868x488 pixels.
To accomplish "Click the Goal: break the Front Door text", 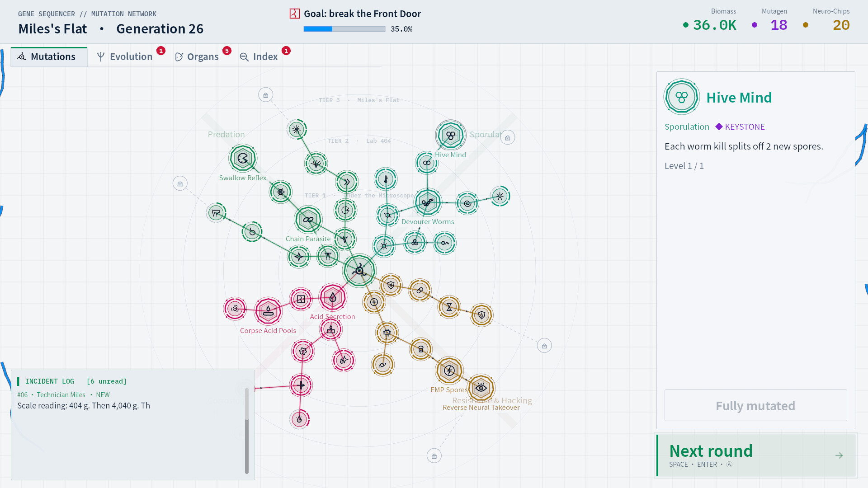I will [x=363, y=14].
